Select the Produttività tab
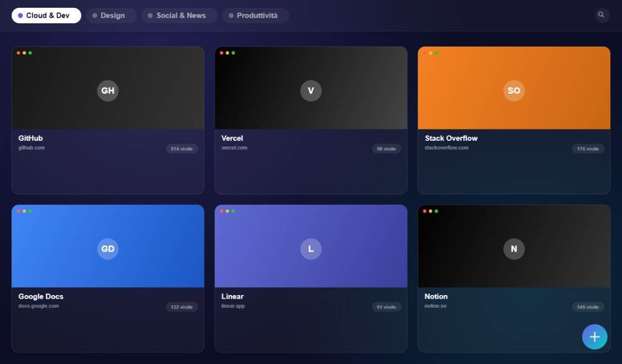This screenshot has height=364, width=622. (x=256, y=16)
